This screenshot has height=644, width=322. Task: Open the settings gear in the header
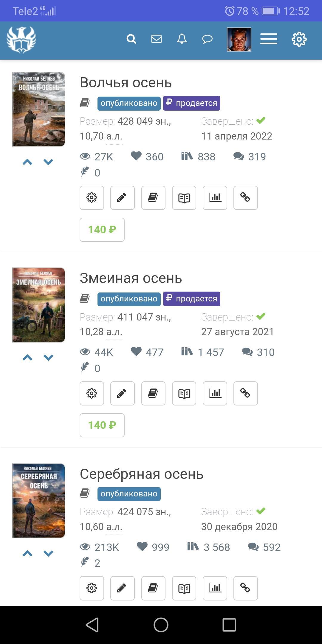[x=299, y=39]
